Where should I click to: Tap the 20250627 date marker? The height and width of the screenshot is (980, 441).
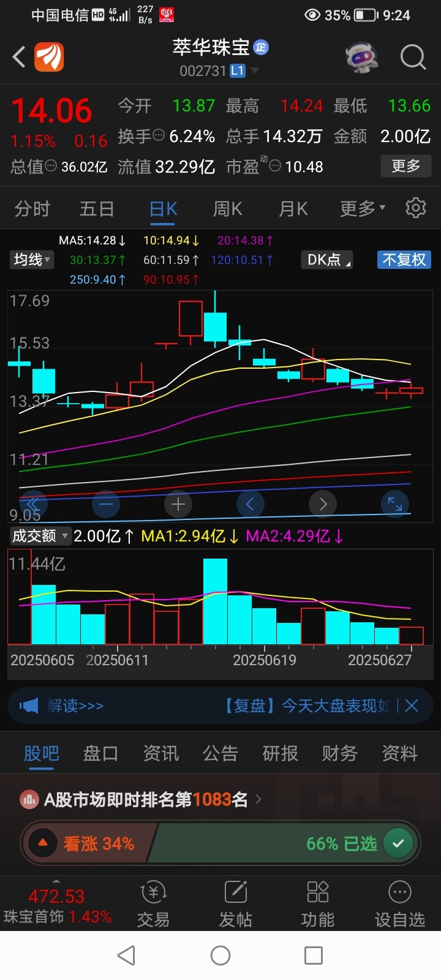[380, 660]
